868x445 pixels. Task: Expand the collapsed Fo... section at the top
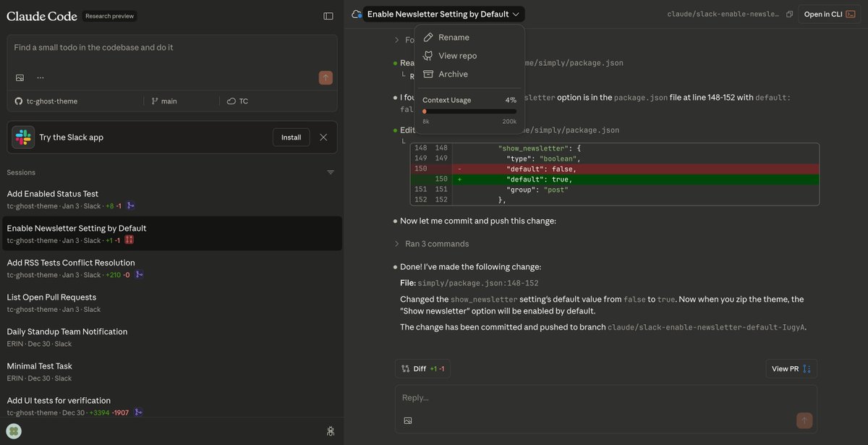click(396, 40)
